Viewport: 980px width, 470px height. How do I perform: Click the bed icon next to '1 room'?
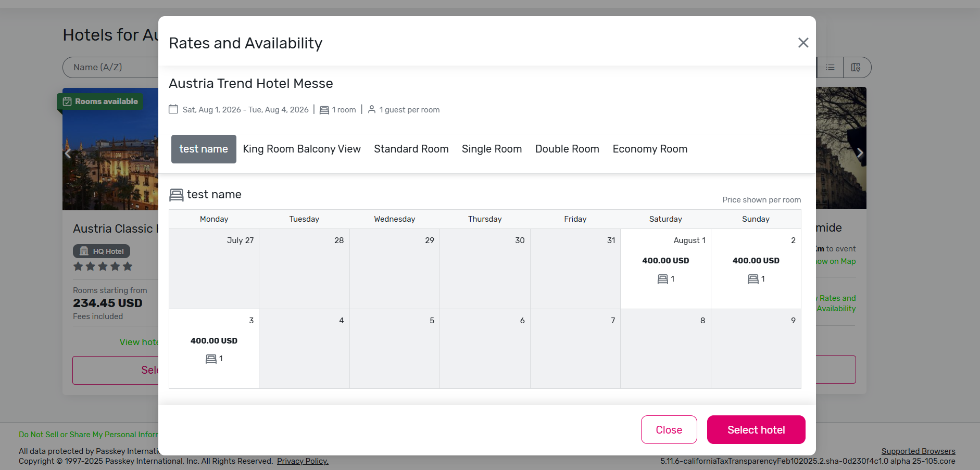(324, 110)
